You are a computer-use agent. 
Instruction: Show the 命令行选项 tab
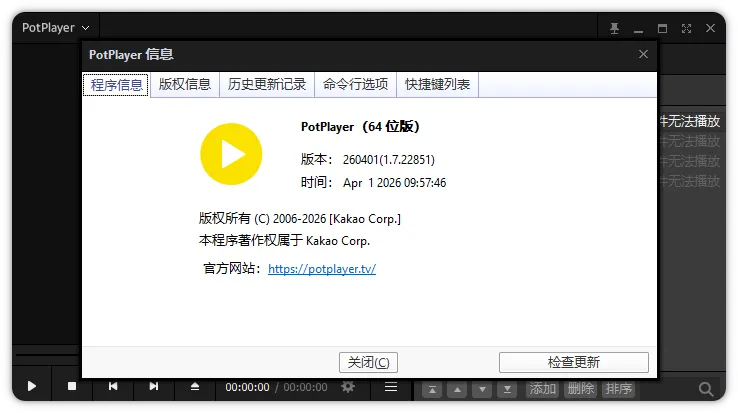(355, 85)
